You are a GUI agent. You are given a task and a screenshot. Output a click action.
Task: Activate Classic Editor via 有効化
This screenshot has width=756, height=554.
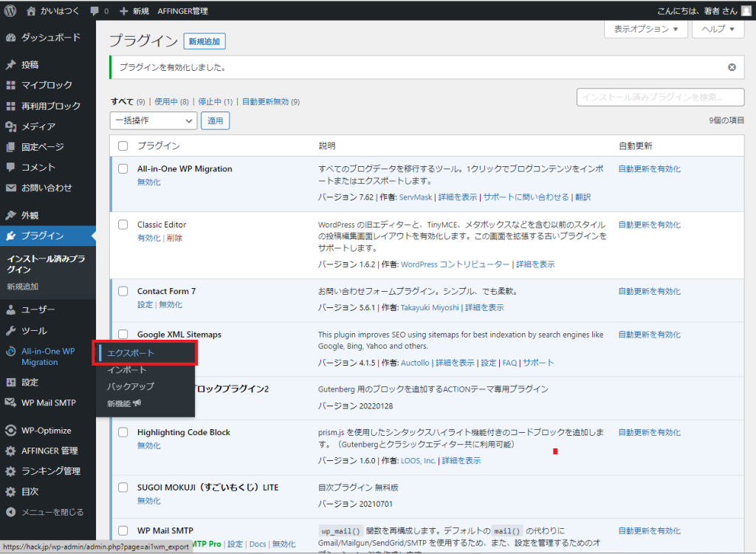[x=148, y=238]
